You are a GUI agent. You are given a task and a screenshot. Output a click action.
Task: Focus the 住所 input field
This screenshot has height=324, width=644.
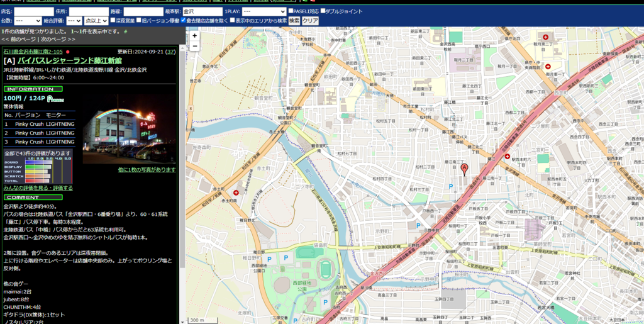pos(89,11)
